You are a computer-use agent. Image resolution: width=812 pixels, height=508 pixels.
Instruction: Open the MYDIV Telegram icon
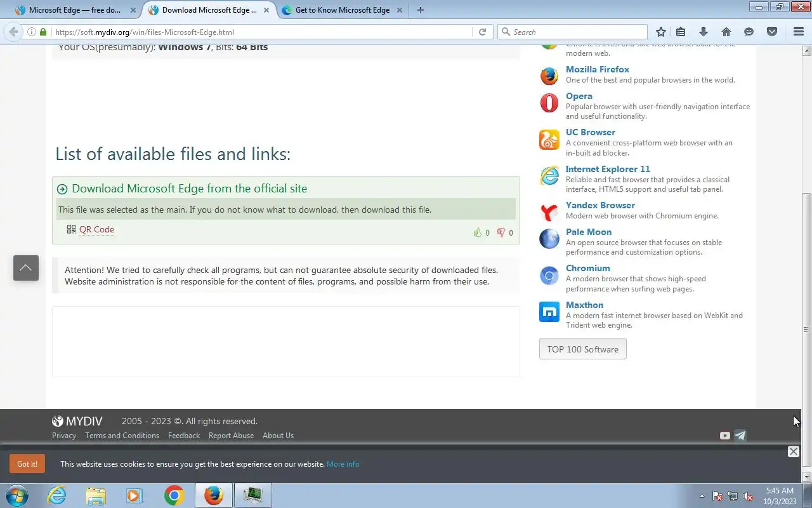pos(740,436)
